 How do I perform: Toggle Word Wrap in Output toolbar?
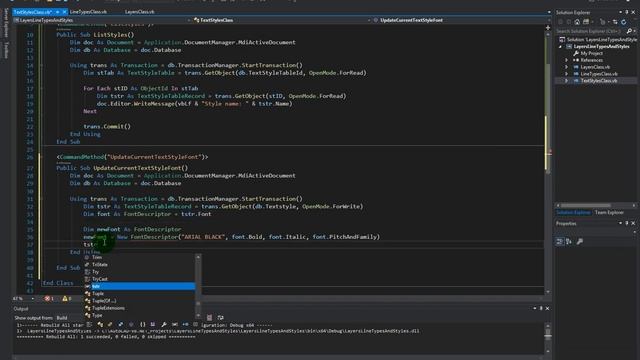coord(220,318)
